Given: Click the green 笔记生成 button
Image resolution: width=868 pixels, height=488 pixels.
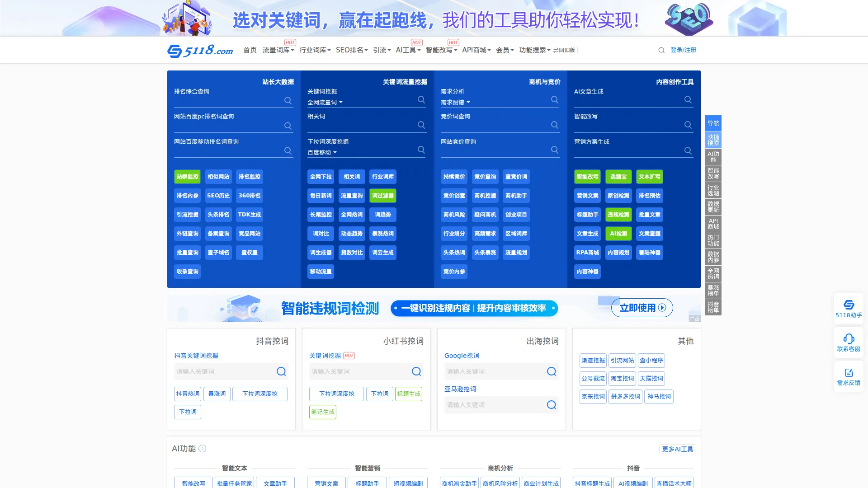Looking at the screenshot, I should point(323,412).
